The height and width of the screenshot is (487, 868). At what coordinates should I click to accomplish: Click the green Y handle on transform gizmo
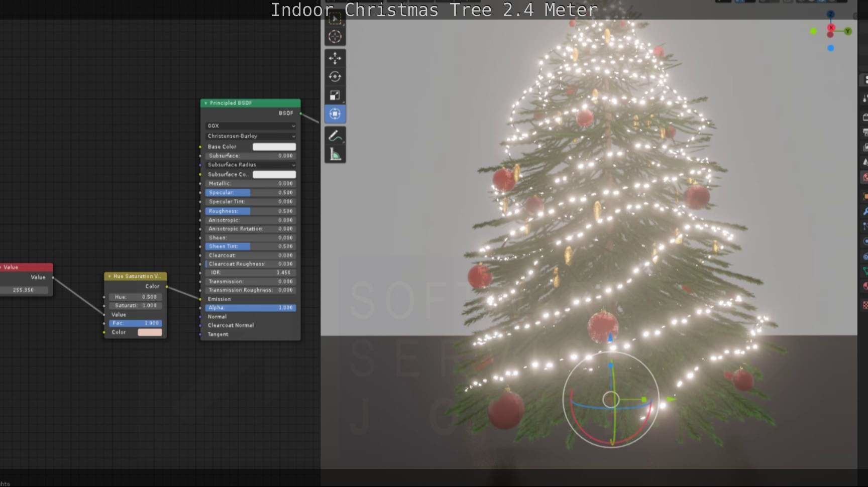click(644, 400)
